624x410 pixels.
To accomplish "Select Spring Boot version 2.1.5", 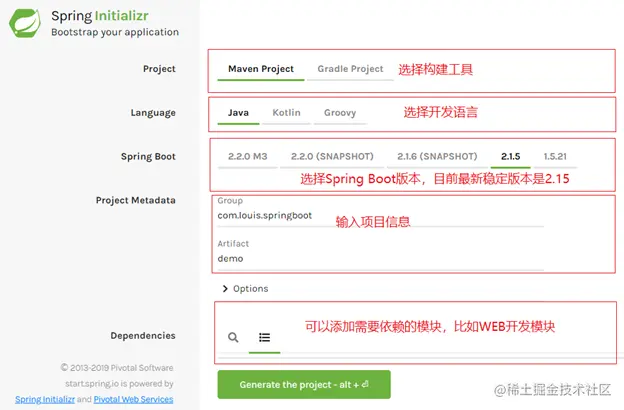I will click(511, 156).
